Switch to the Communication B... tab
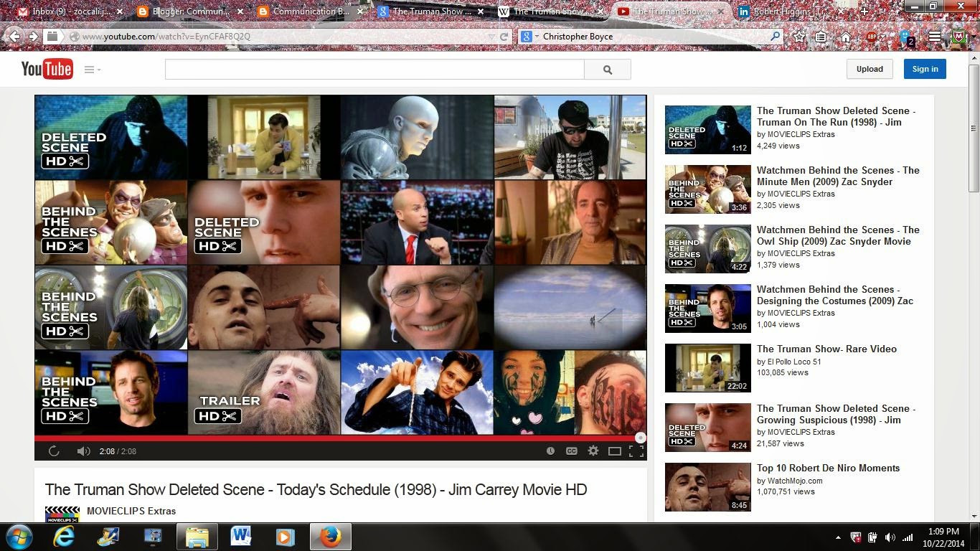 [308, 11]
